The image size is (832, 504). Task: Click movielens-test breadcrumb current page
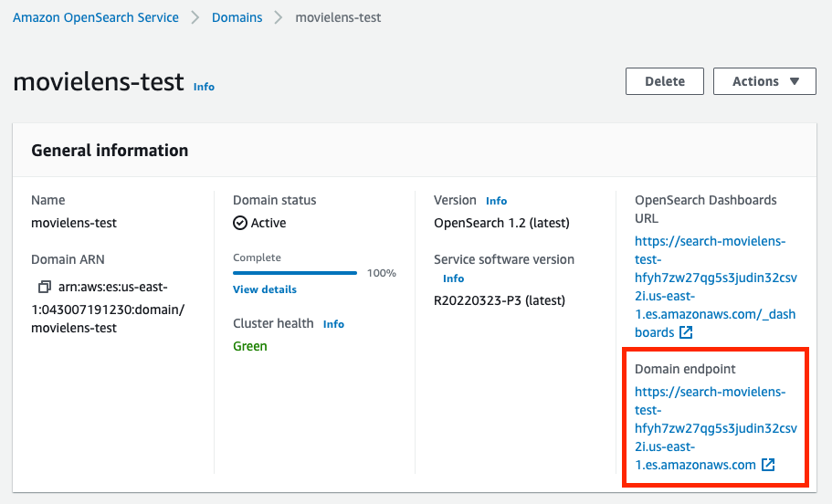[x=338, y=17]
